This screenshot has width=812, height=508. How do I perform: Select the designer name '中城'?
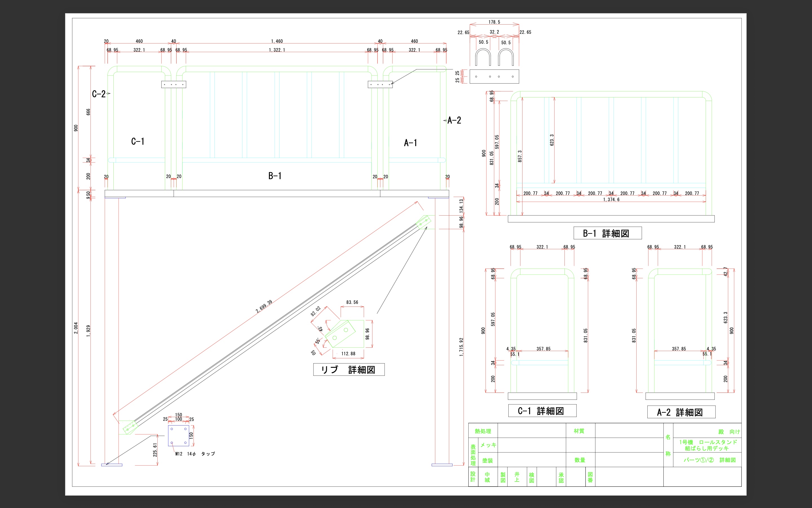click(487, 477)
